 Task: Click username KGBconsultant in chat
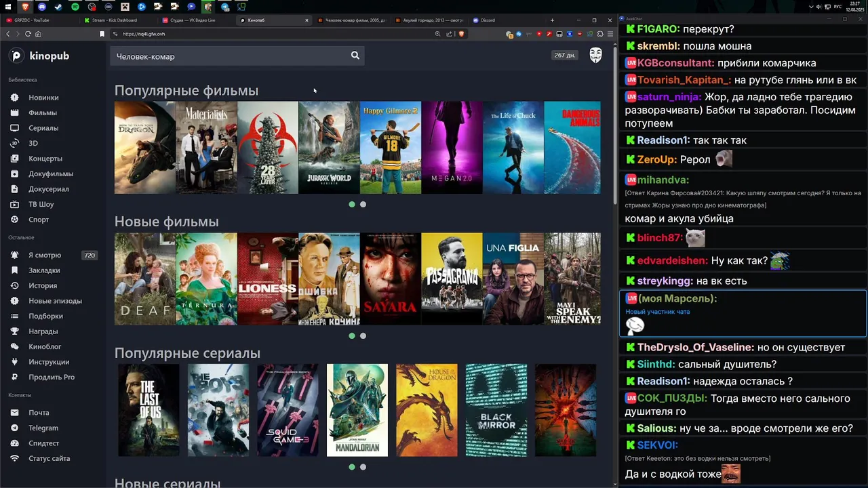pyautogui.click(x=675, y=63)
